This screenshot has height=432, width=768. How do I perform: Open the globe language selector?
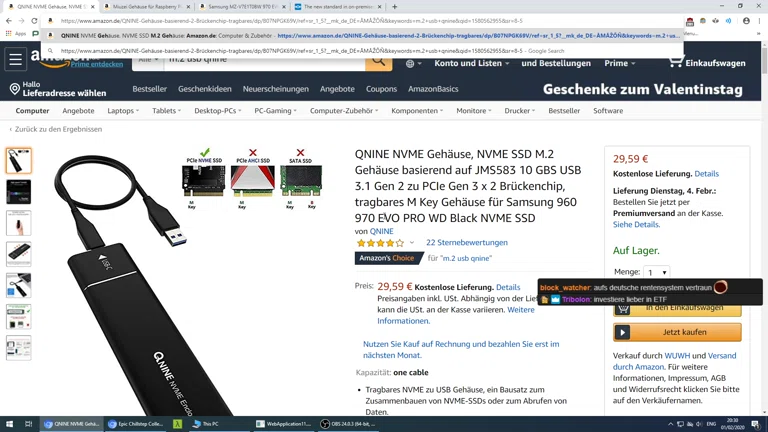(x=413, y=63)
